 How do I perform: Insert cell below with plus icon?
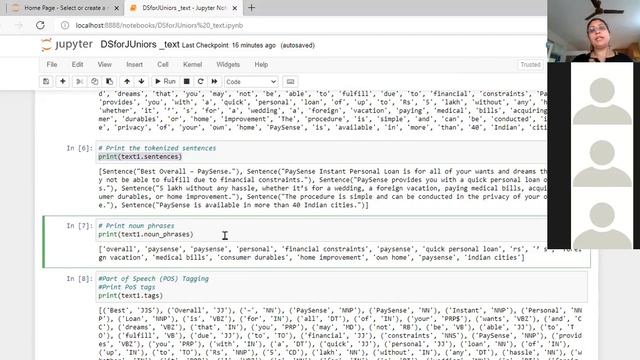[x=62, y=82]
